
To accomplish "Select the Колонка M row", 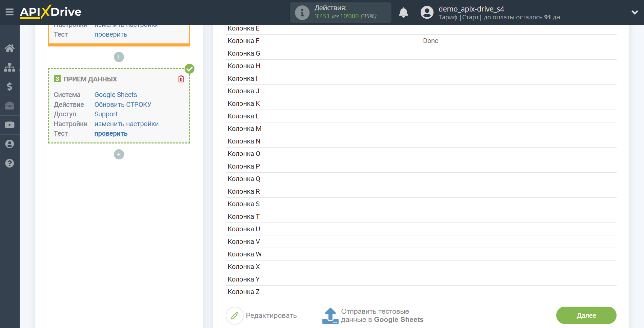I will coord(421,129).
